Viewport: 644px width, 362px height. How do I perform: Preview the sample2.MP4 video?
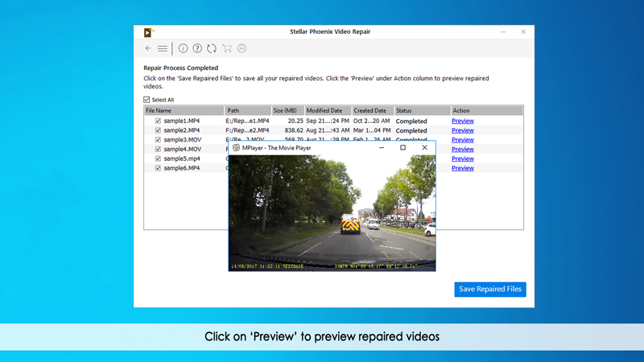463,130
